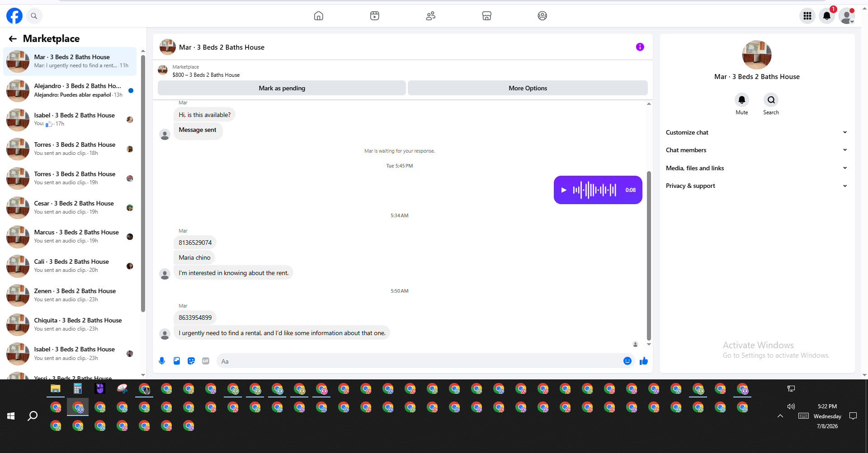Image resolution: width=868 pixels, height=453 pixels.
Task: Open Cesar's conversation
Action: [x=70, y=208]
